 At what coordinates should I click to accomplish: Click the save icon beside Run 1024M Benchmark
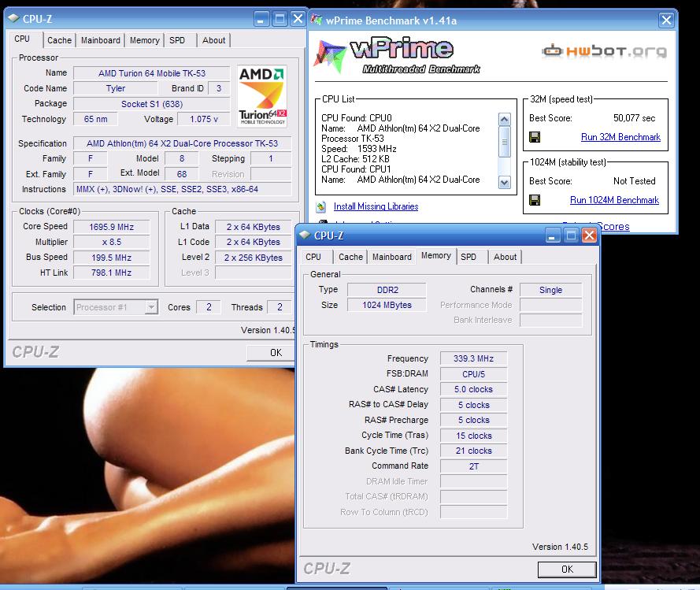[x=535, y=200]
